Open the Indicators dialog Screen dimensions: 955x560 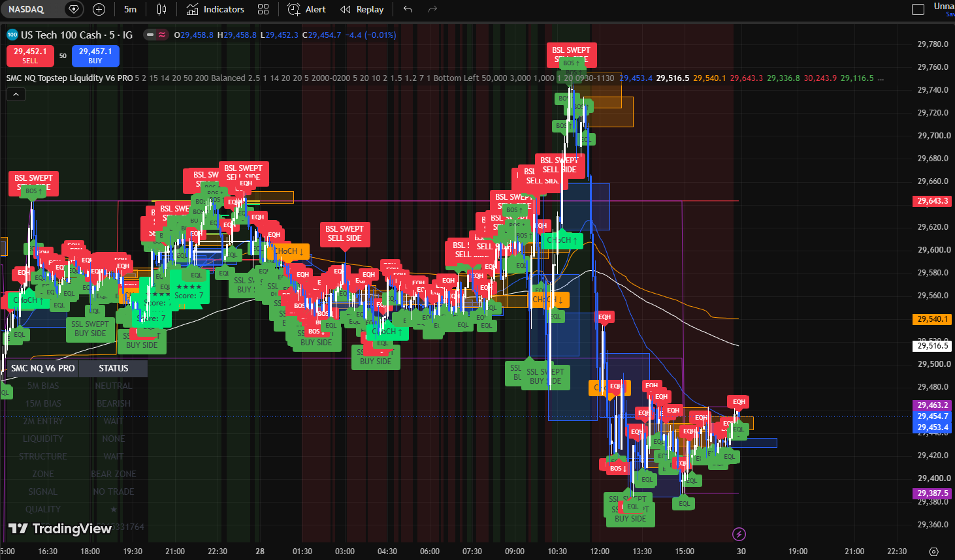point(215,9)
